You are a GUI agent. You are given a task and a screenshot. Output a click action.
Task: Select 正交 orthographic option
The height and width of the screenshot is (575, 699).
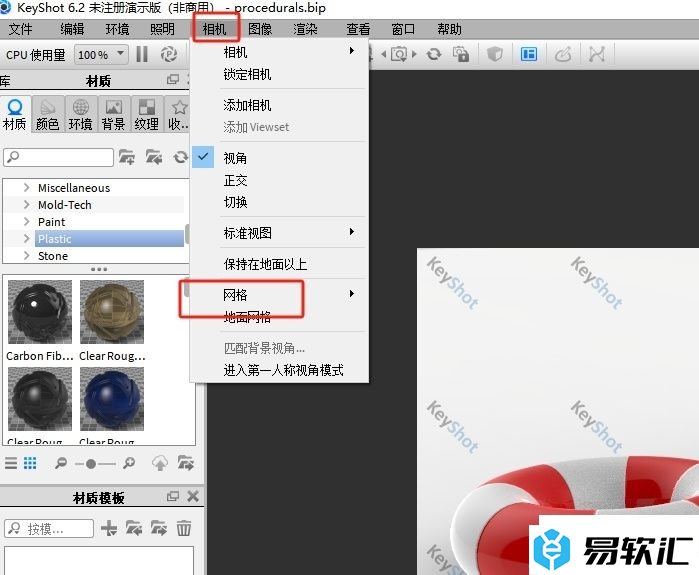pos(279,180)
